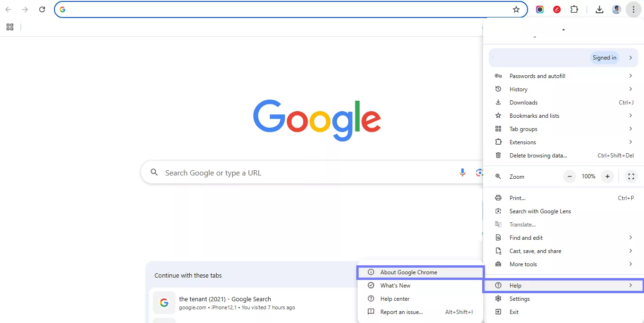Click the microphone icon for voice search
This screenshot has width=644, height=323.
(x=462, y=172)
